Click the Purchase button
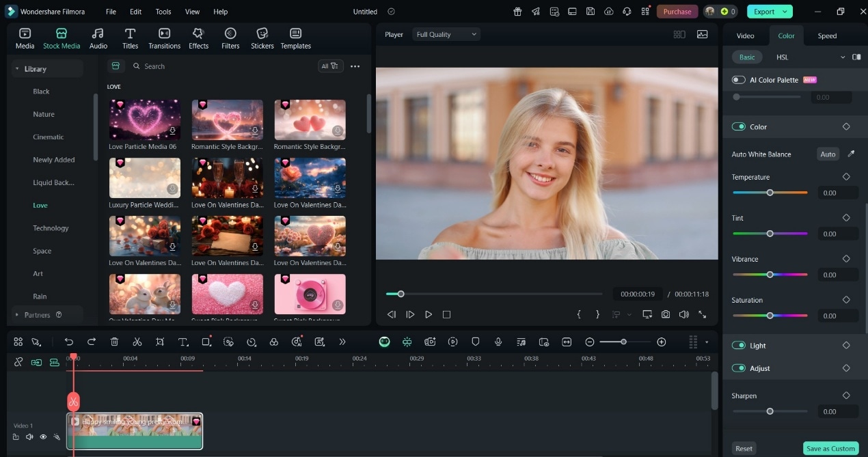 point(677,12)
